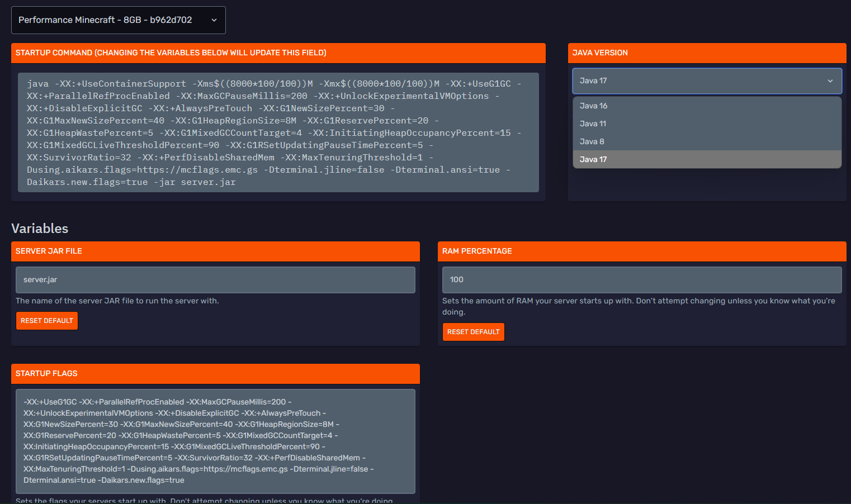851x504 pixels.
Task: Click the Startup Flags header bar
Action: (215, 374)
